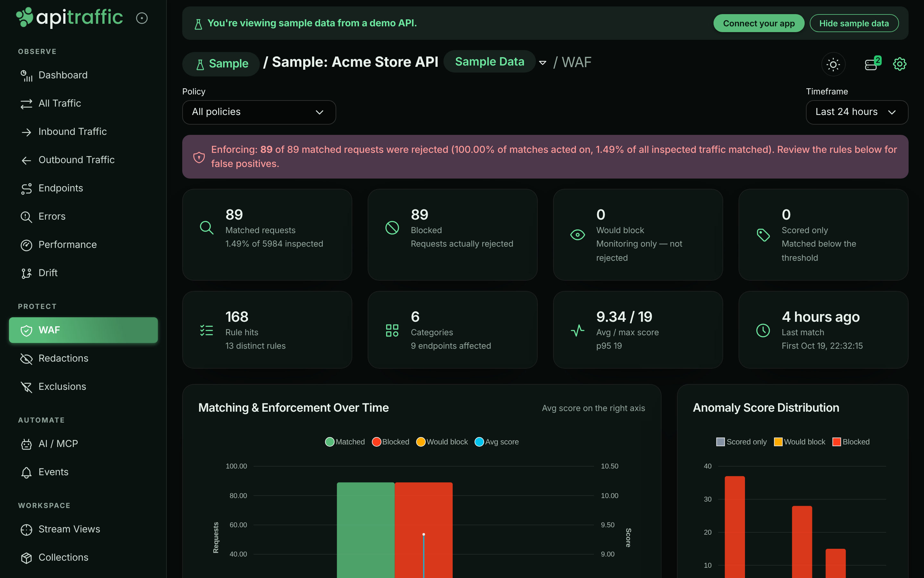Viewport: 924px width, 578px height.
Task: Click Connect your app button
Action: coord(759,23)
